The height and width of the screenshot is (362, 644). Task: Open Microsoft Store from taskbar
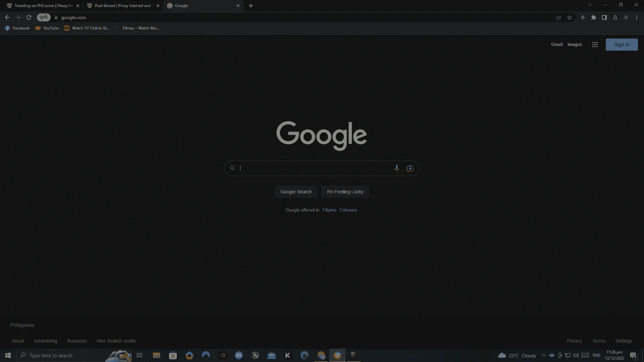[173, 355]
